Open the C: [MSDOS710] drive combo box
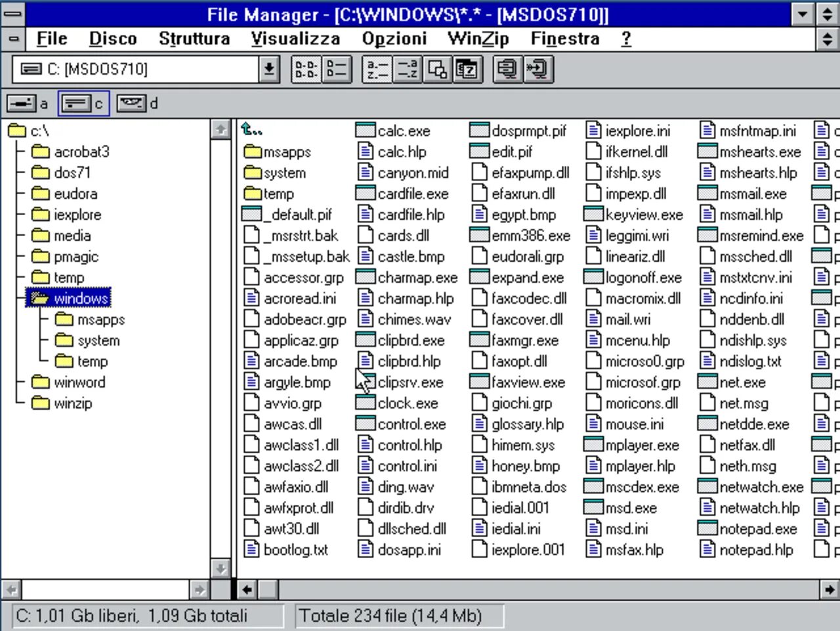Viewport: 840px width, 631px height. 146,69
